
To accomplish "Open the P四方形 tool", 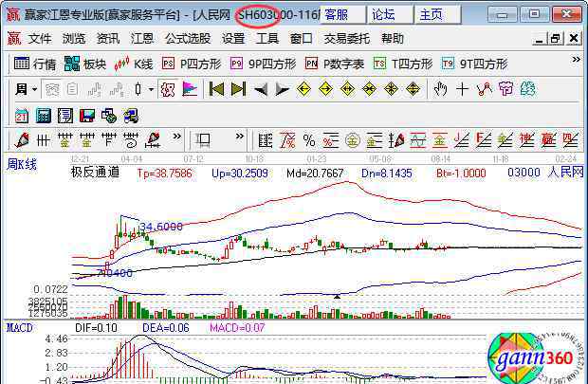I will [x=192, y=64].
